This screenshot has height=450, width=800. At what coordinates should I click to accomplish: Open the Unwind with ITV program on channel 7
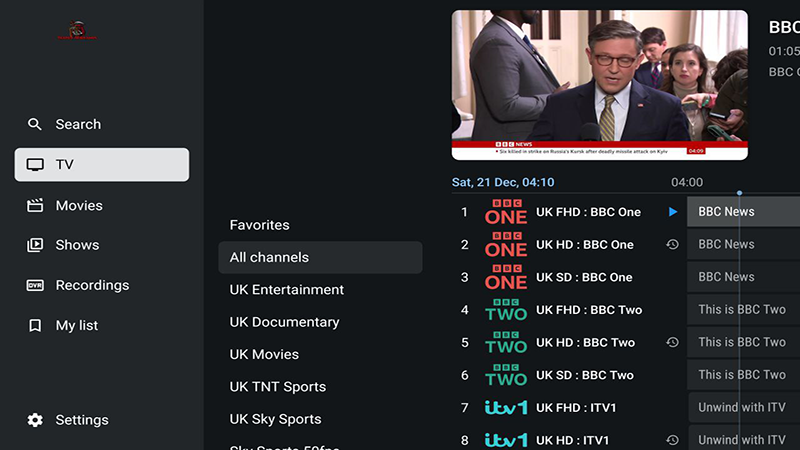point(742,408)
